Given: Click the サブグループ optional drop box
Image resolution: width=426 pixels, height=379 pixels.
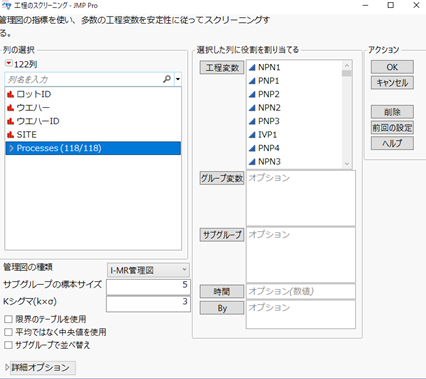Looking at the screenshot, I should (301, 255).
